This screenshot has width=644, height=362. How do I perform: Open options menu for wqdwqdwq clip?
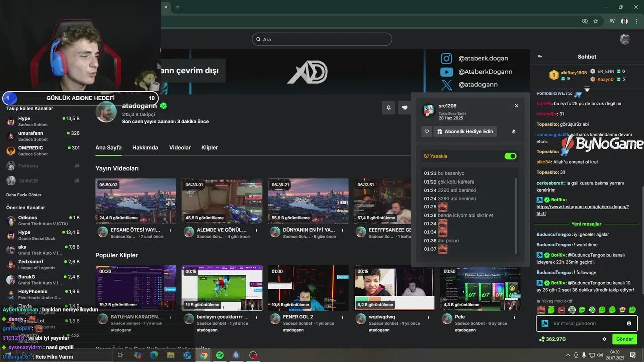coord(428,317)
